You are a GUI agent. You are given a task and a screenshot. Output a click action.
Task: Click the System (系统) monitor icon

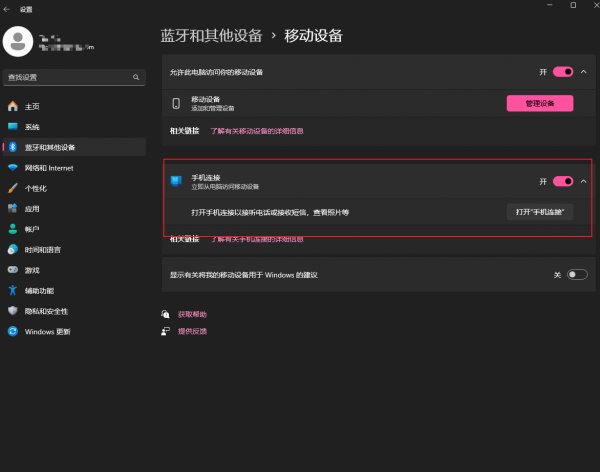pyautogui.click(x=13, y=126)
